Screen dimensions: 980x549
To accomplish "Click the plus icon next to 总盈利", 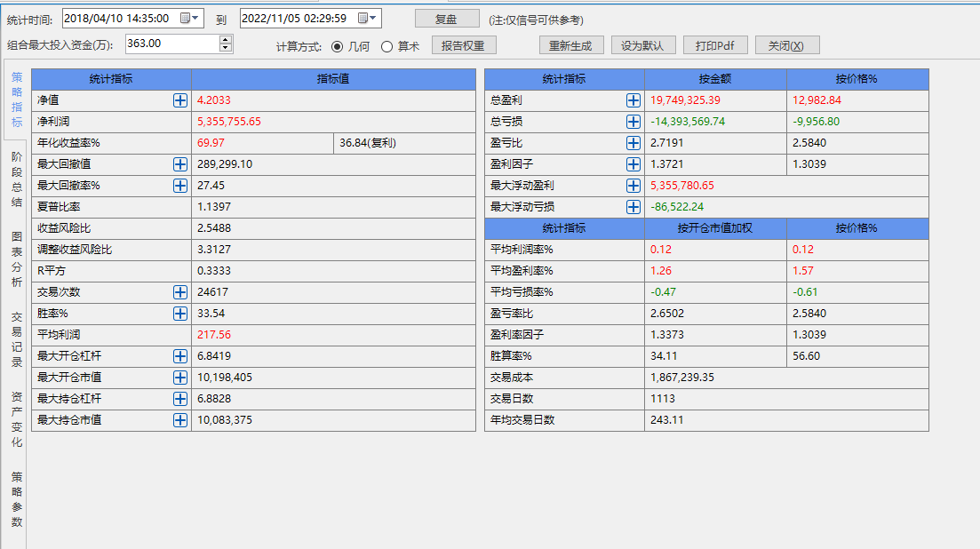I will tap(633, 100).
